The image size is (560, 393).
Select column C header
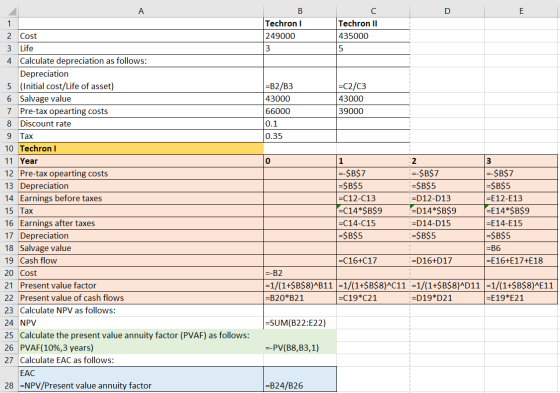[373, 11]
